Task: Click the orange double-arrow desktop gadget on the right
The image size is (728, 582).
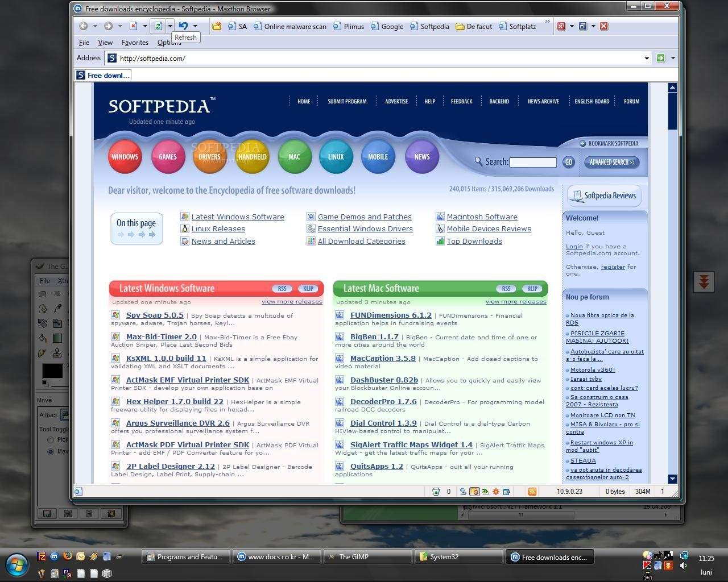Action: [x=704, y=282]
